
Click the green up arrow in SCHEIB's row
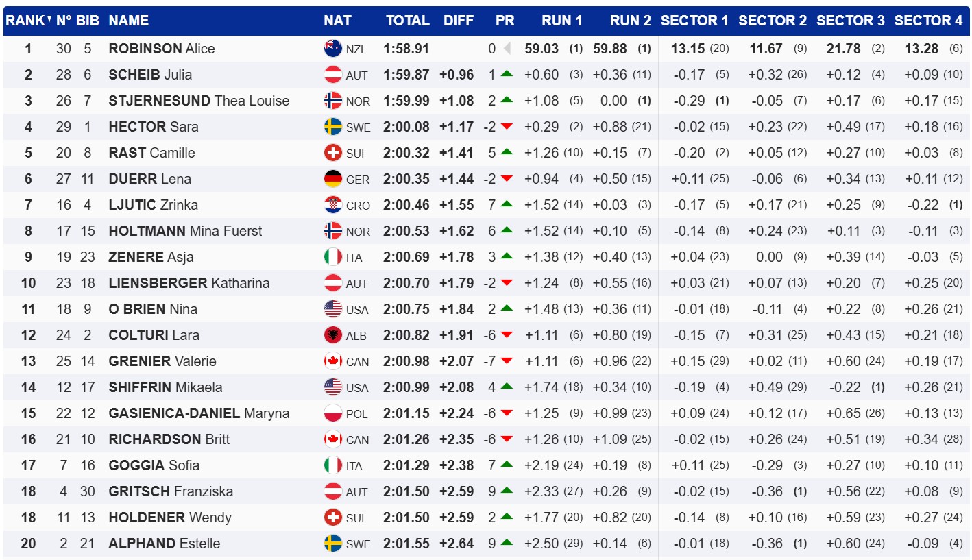[x=507, y=74]
